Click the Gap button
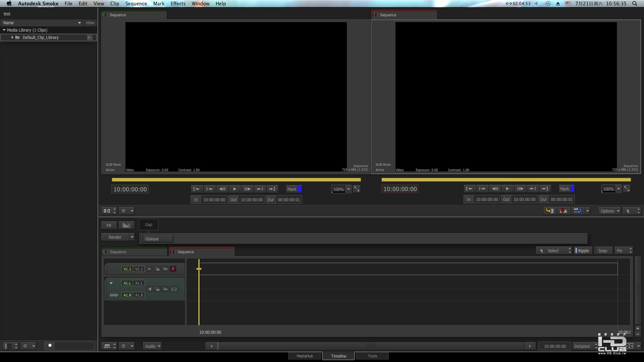Screen dimensions: 644x362 click(149, 225)
